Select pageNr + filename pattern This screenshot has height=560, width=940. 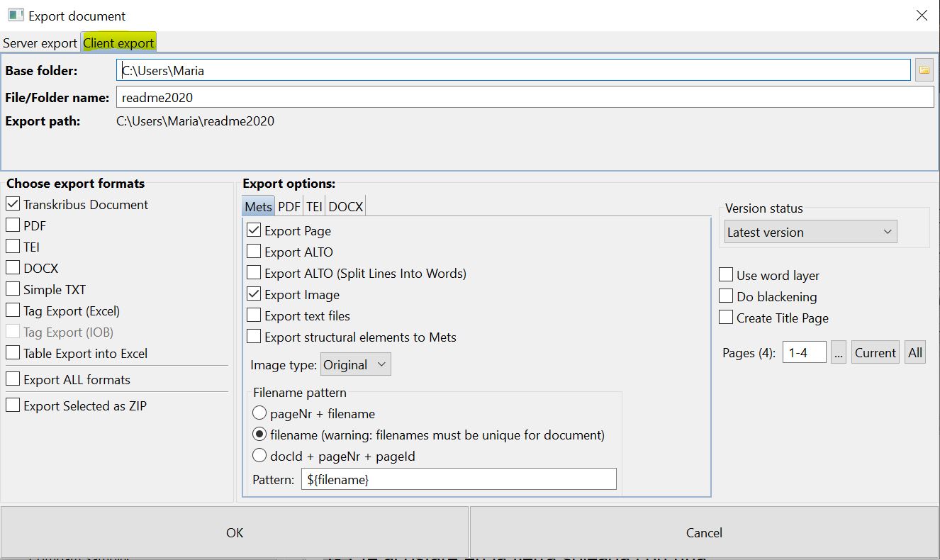(x=259, y=413)
